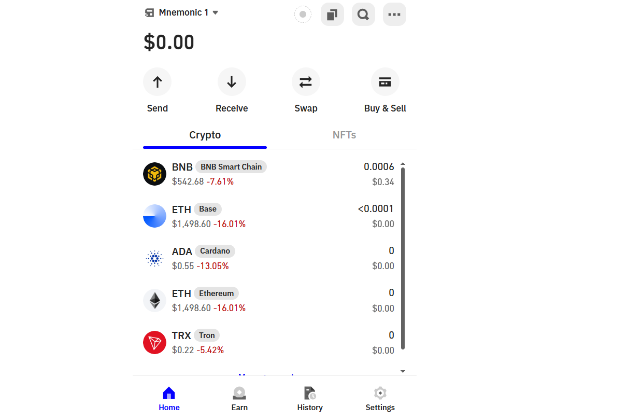Select the Crypto tab

tap(205, 134)
